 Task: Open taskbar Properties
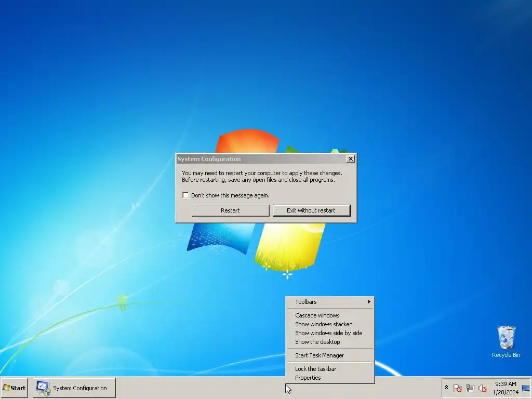coord(330,378)
